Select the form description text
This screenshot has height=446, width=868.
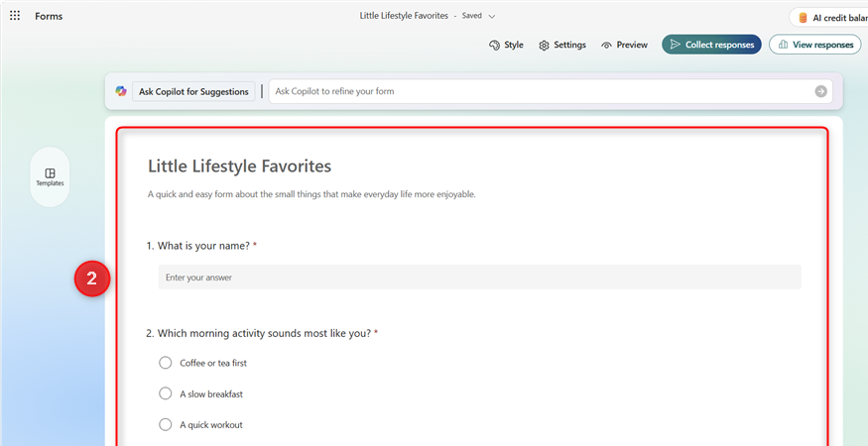pos(311,195)
